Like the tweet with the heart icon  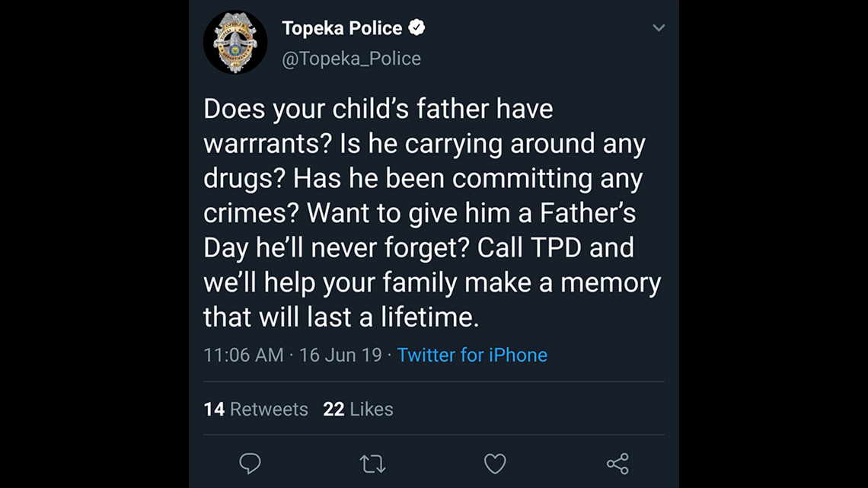coord(495,464)
